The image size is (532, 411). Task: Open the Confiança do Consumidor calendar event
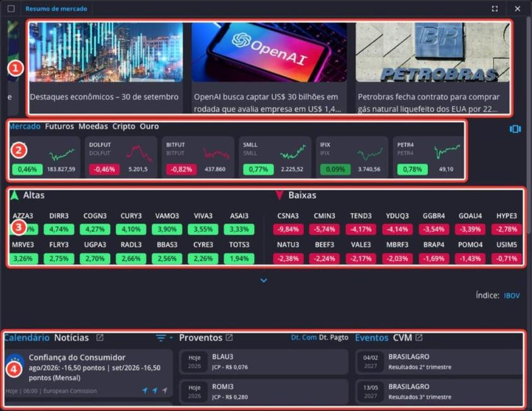point(88,373)
